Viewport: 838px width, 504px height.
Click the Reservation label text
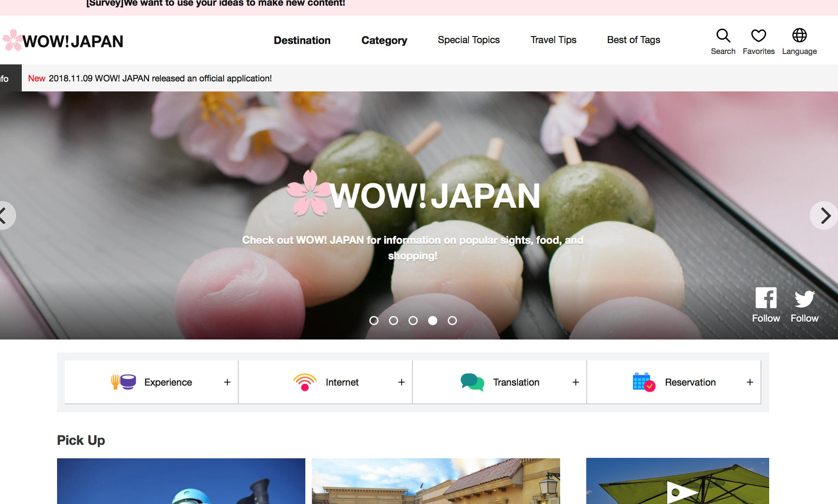click(690, 382)
